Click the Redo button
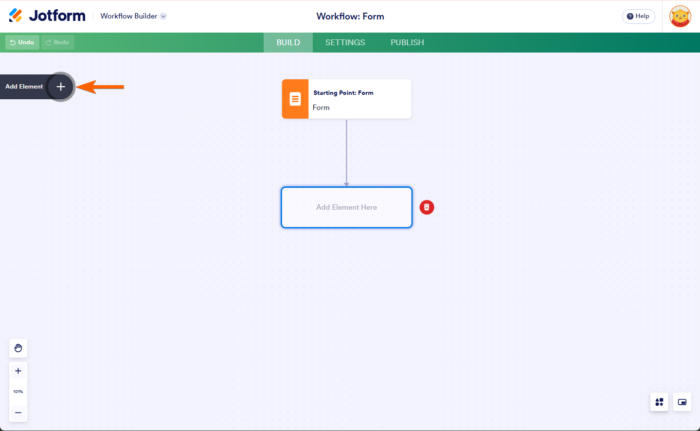The height and width of the screenshot is (431, 700). 58,42
